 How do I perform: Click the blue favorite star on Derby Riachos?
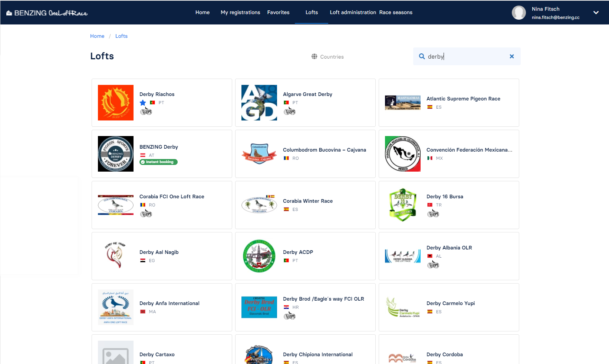coord(143,103)
